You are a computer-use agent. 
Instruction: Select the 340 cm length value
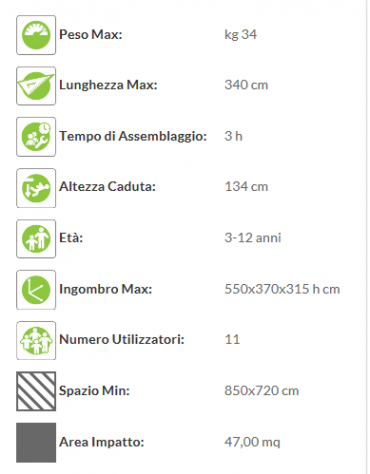246,85
